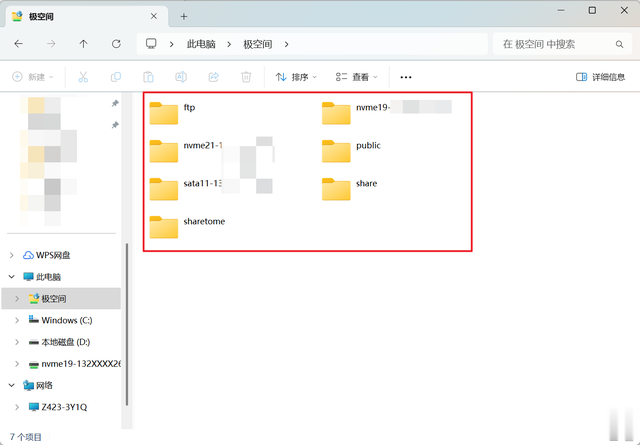Expand the 本地磁盘 (D:) node
Viewport: 640px width, 445px height.
point(17,342)
